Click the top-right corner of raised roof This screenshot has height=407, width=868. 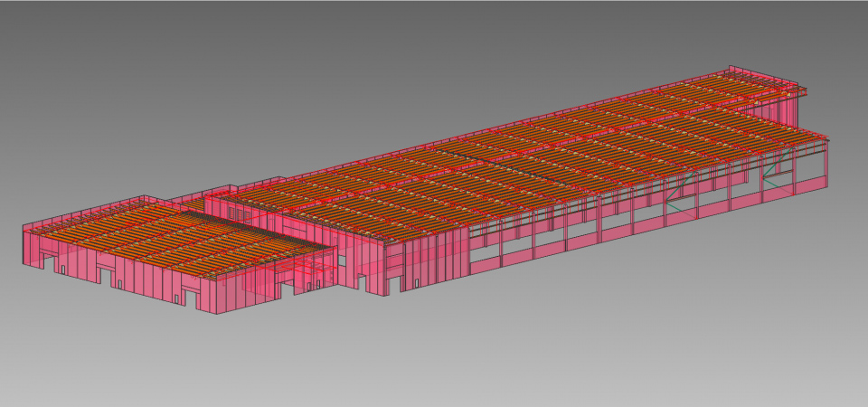[804, 89]
